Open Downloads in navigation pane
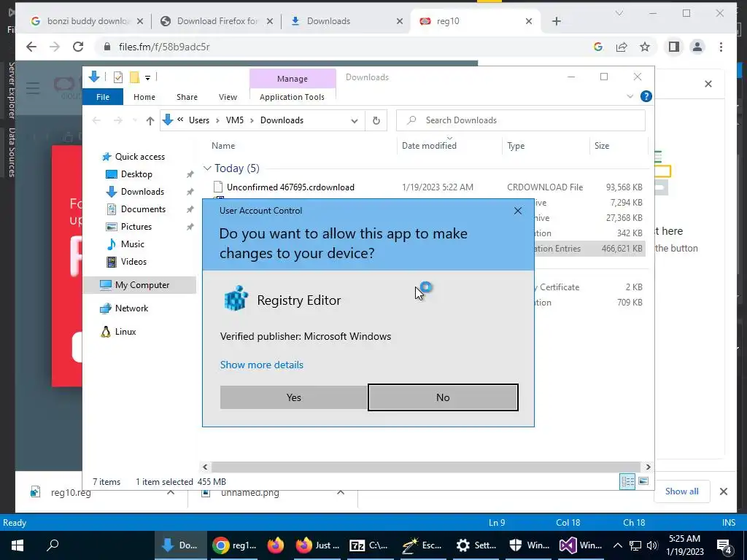The image size is (747, 560). [x=142, y=192]
